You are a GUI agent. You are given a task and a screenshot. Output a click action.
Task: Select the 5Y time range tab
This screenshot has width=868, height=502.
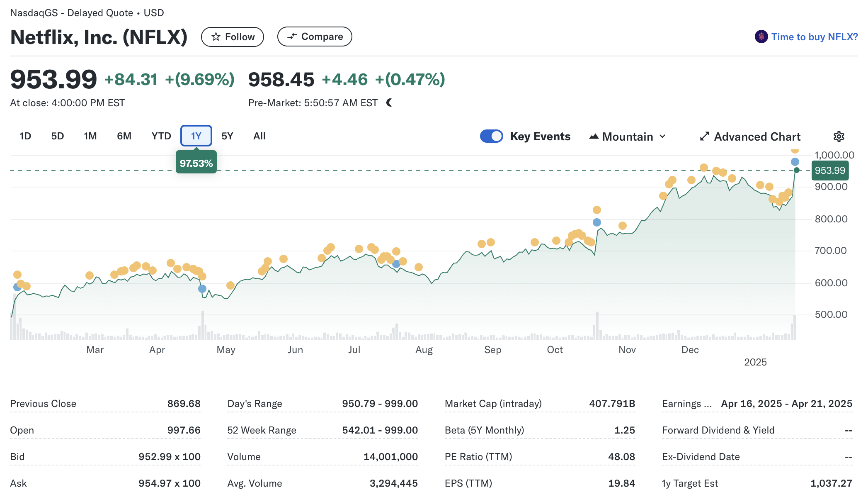(x=227, y=136)
